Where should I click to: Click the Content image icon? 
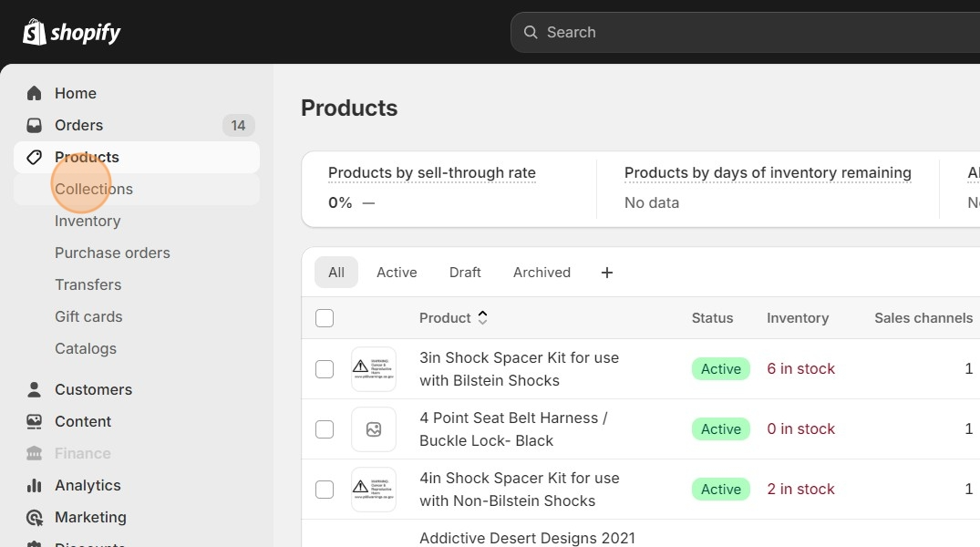(x=35, y=421)
